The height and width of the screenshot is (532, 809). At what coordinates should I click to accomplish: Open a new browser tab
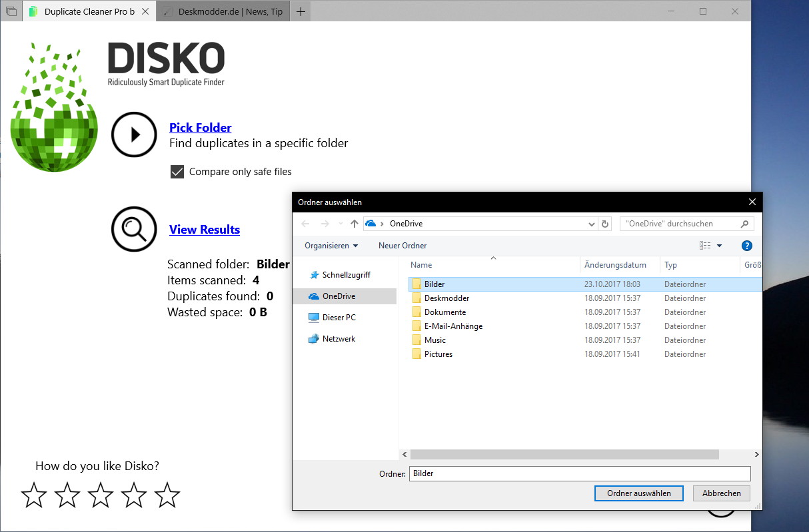301,11
